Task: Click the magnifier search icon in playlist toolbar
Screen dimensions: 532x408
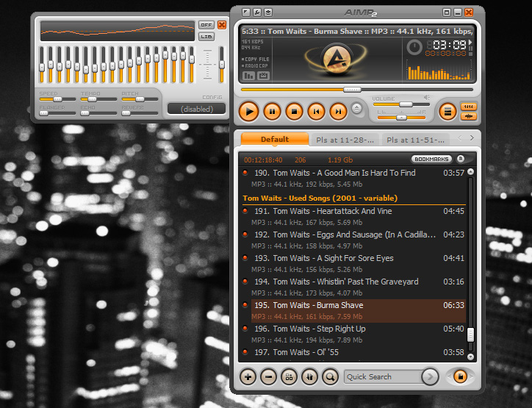Action: pyautogui.click(x=330, y=376)
